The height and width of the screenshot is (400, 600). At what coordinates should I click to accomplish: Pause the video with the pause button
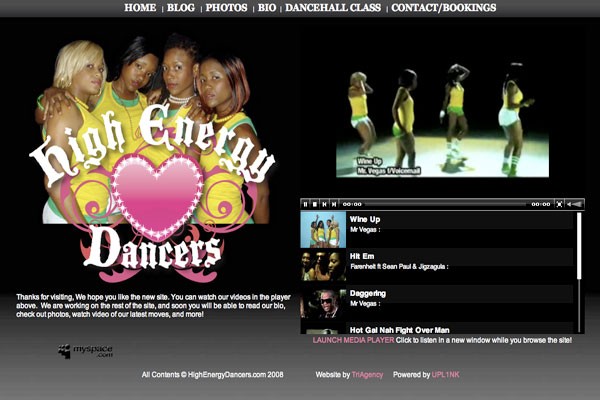pos(305,204)
